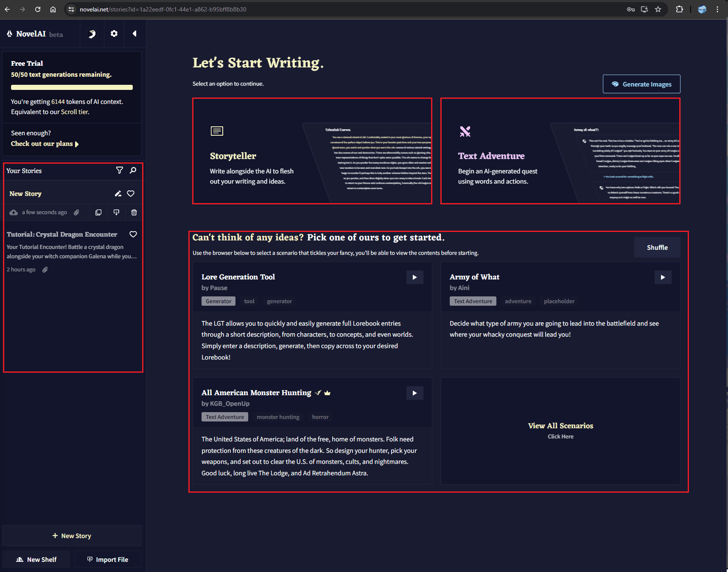Viewport: 728px width, 572px height.
Task: Click the Generate Images button
Action: (x=641, y=84)
